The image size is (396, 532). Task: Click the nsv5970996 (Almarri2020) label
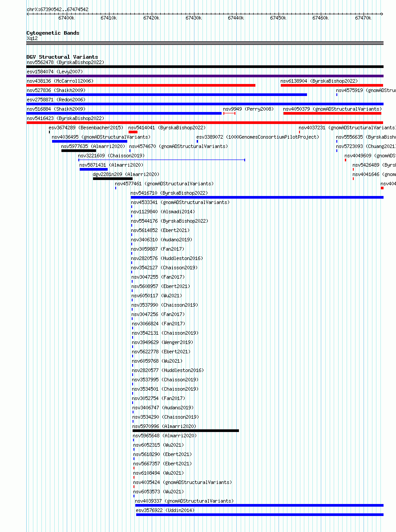[164, 426]
